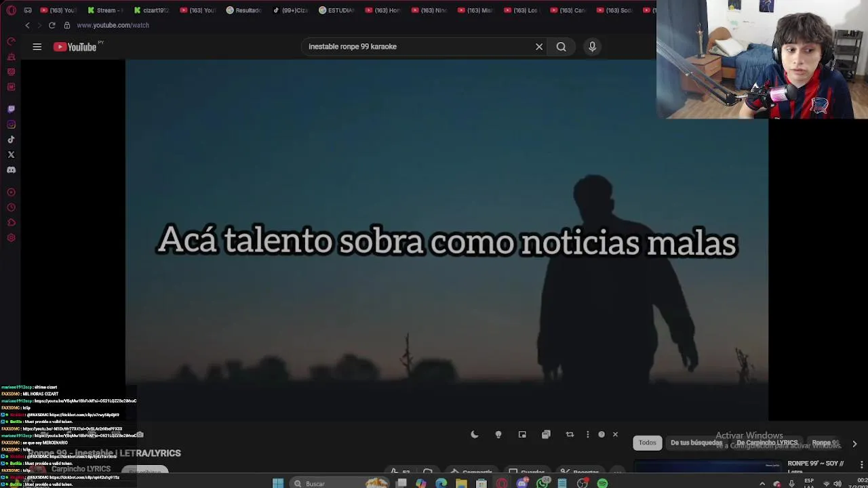The image size is (868, 488).
Task: Run the YouTube search with magnifier button
Action: (561, 47)
